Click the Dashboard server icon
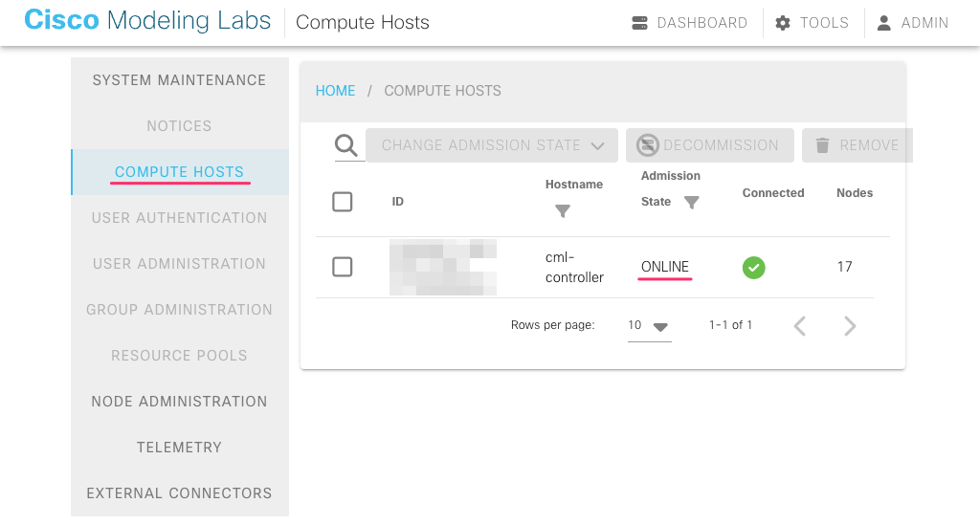 639,23
